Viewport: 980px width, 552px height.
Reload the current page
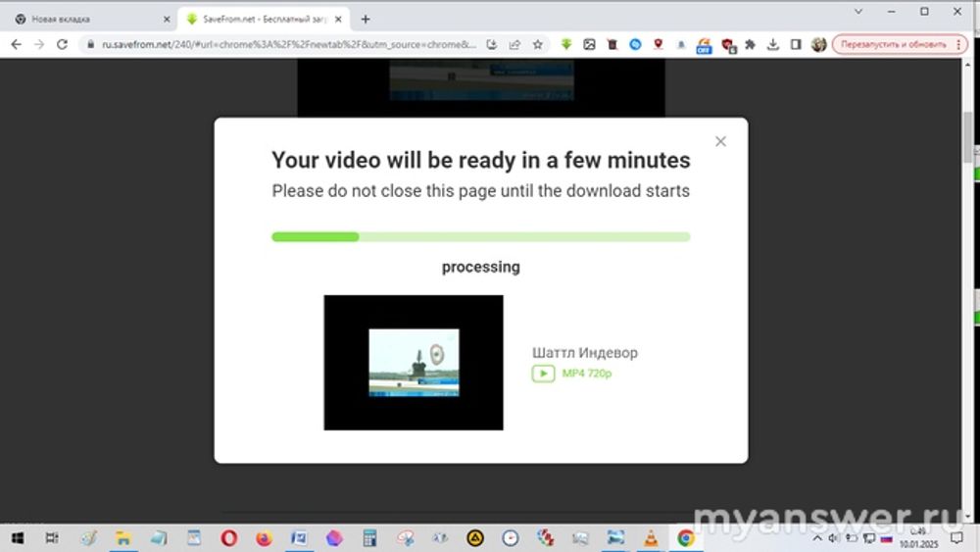point(62,44)
